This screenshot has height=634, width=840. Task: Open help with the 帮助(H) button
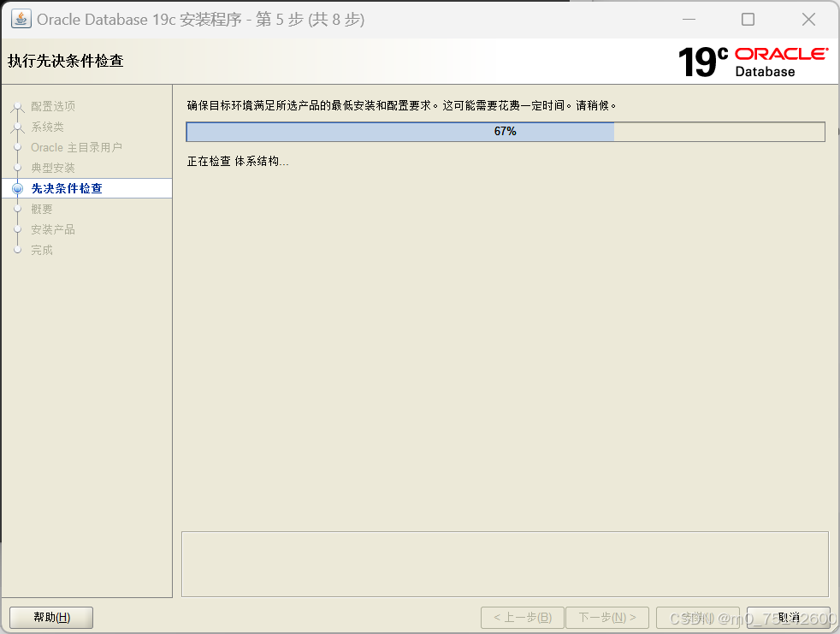tap(51, 618)
